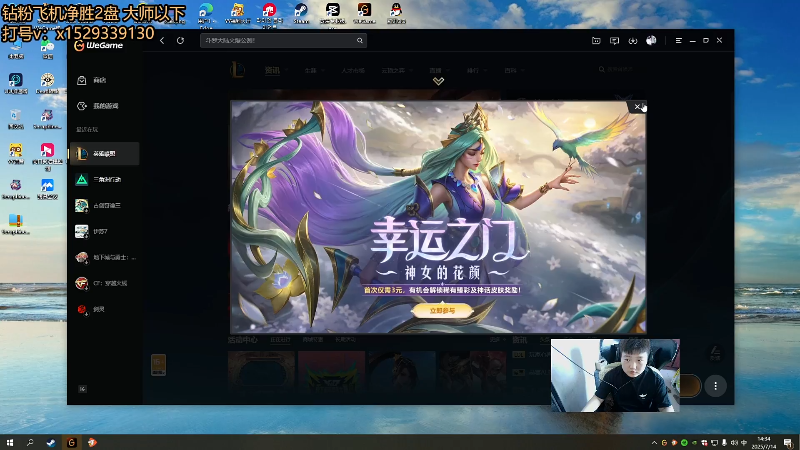Image resolution: width=800 pixels, height=450 pixels.
Task: Open the WeGame taskbar icon
Action: [x=71, y=442]
